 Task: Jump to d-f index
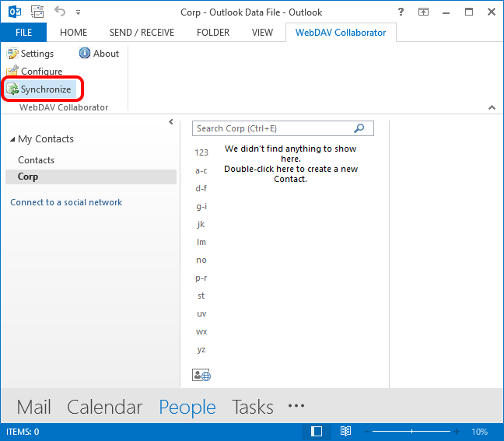coord(201,188)
